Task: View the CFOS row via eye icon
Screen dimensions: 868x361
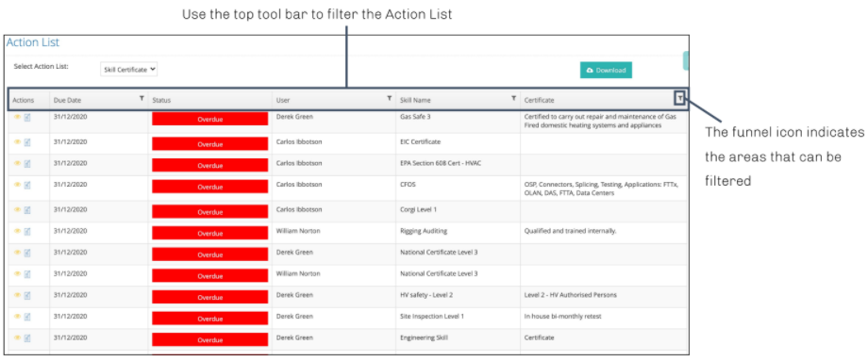Action: click(x=17, y=185)
